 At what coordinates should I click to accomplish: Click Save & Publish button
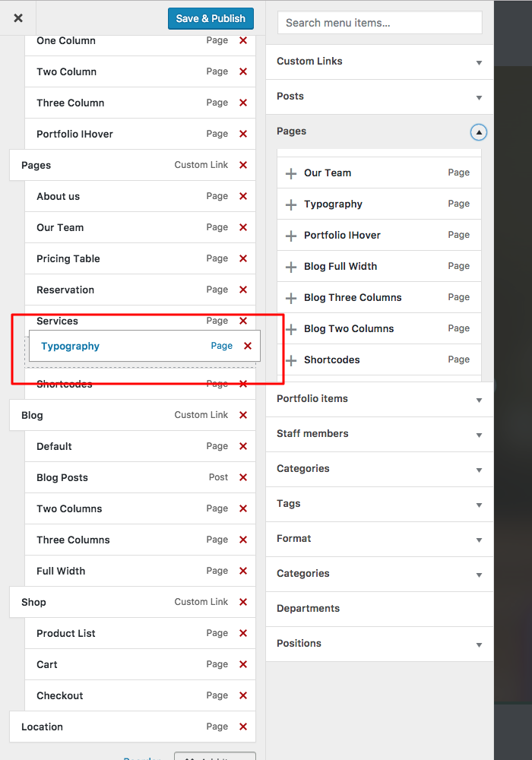[211, 18]
